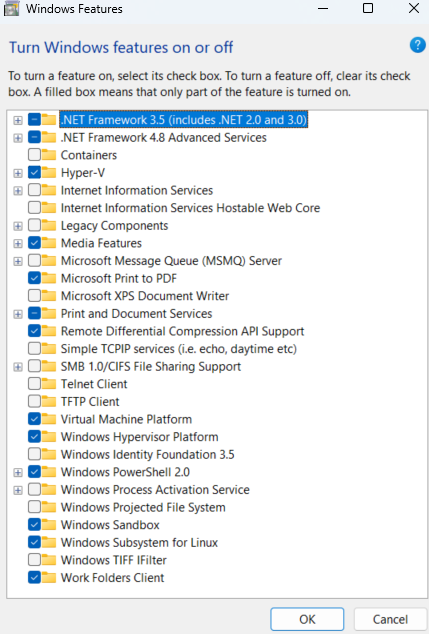Click the Windows Features title bar icon
Viewport: 429px width, 634px height.
12,8
